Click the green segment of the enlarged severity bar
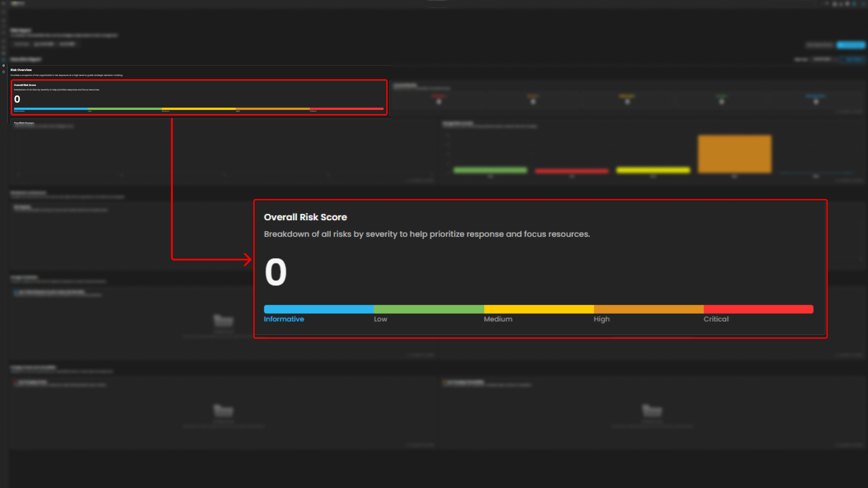This screenshot has height=488, width=868. [x=428, y=309]
